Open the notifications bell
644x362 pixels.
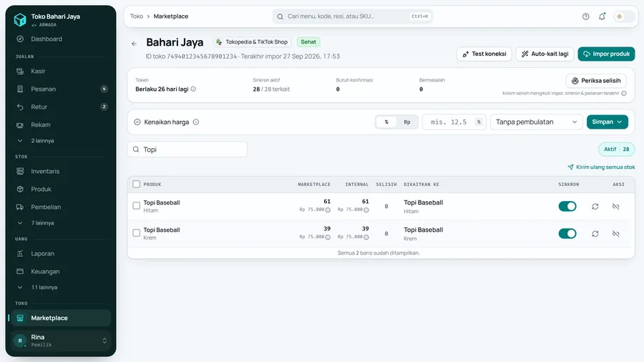(x=602, y=16)
